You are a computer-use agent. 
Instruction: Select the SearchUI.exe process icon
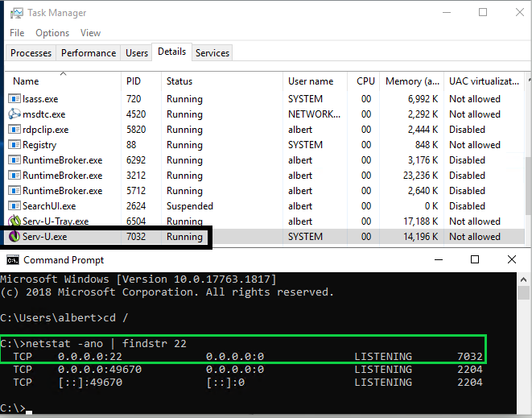click(14, 205)
